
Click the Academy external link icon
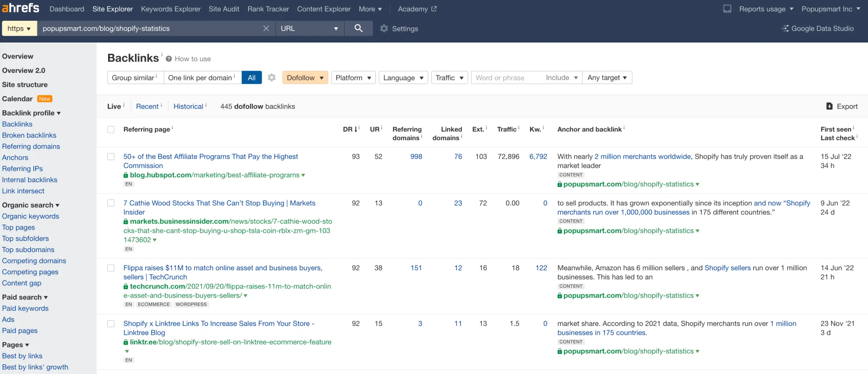pos(434,9)
